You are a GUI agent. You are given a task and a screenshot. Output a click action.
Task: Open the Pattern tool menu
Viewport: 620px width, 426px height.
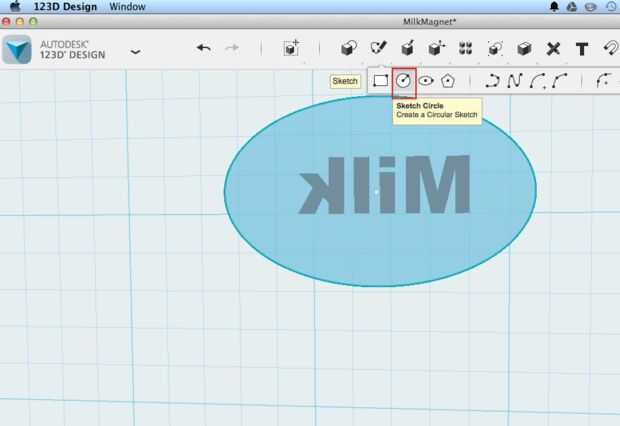[465, 49]
